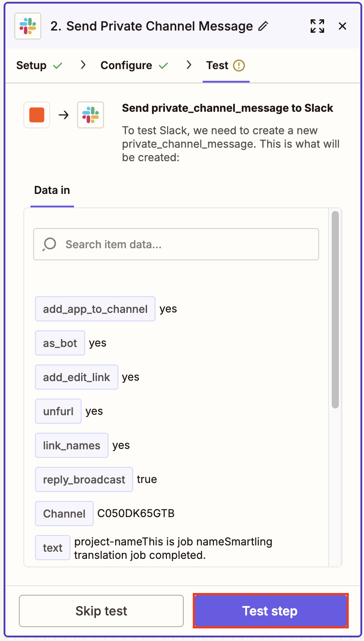Open the Configure tab

[126, 66]
